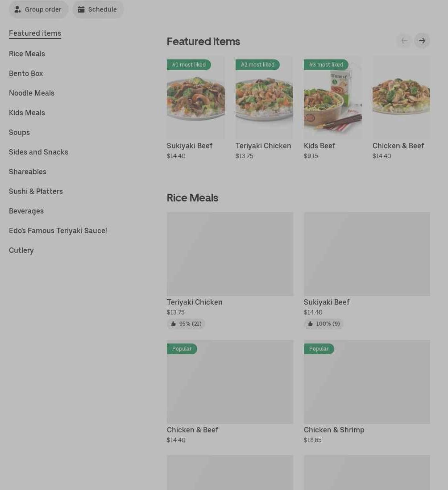Select Noodle Meals in the category list
Screen dimensions: 448x490
click(x=32, y=93)
